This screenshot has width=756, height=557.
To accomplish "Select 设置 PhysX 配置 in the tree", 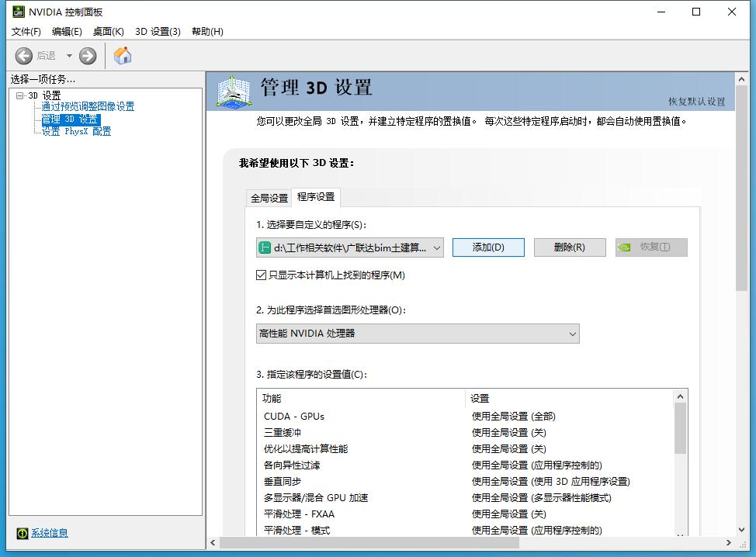I will coord(76,131).
